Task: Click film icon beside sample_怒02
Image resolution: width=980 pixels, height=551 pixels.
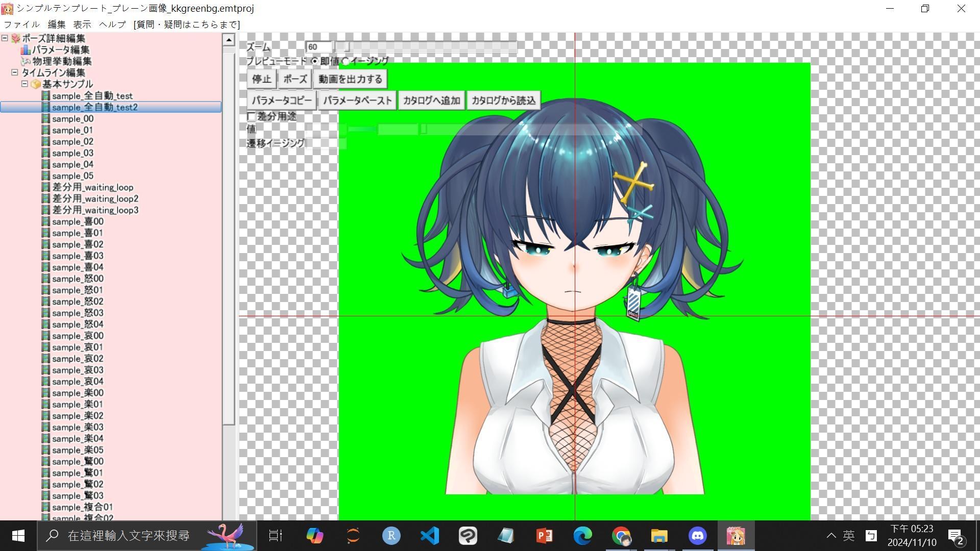Action: coord(45,302)
